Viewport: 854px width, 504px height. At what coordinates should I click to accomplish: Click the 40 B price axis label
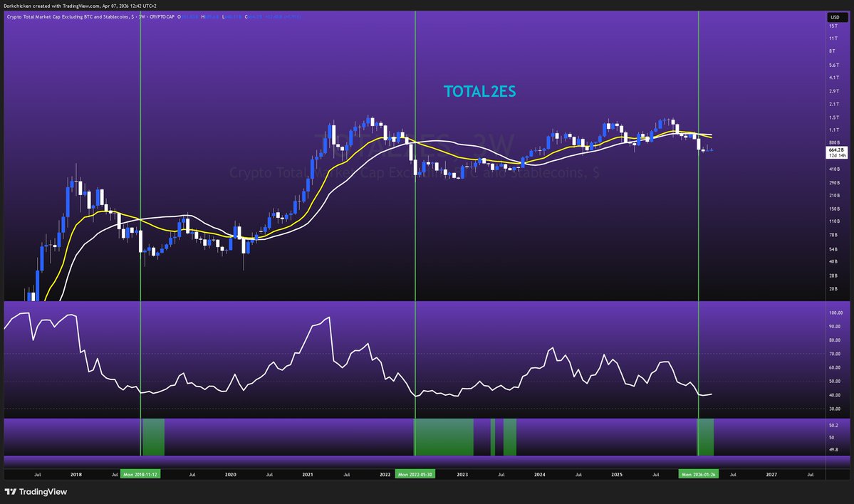click(833, 262)
